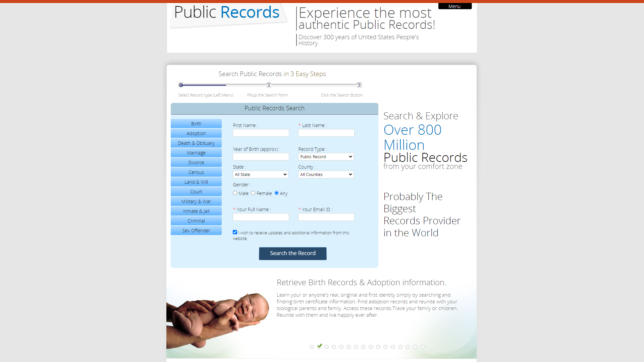
Task: Open the Menu navigation button
Action: [455, 6]
